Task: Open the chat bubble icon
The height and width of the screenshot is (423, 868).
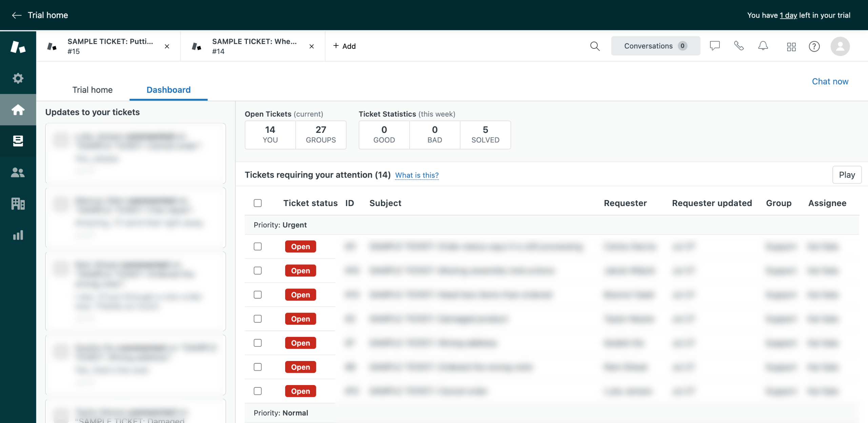Action: point(715,46)
